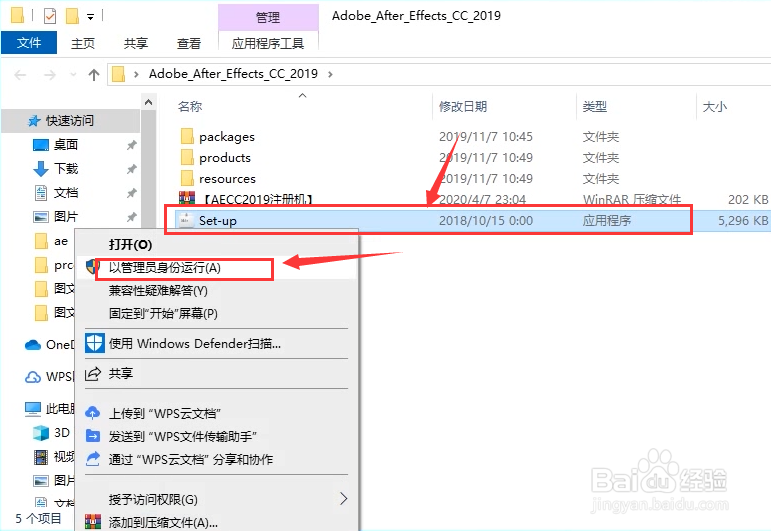Screen dimensions: 771x531
Task: Click the address bar folder icon
Action: [x=119, y=74]
